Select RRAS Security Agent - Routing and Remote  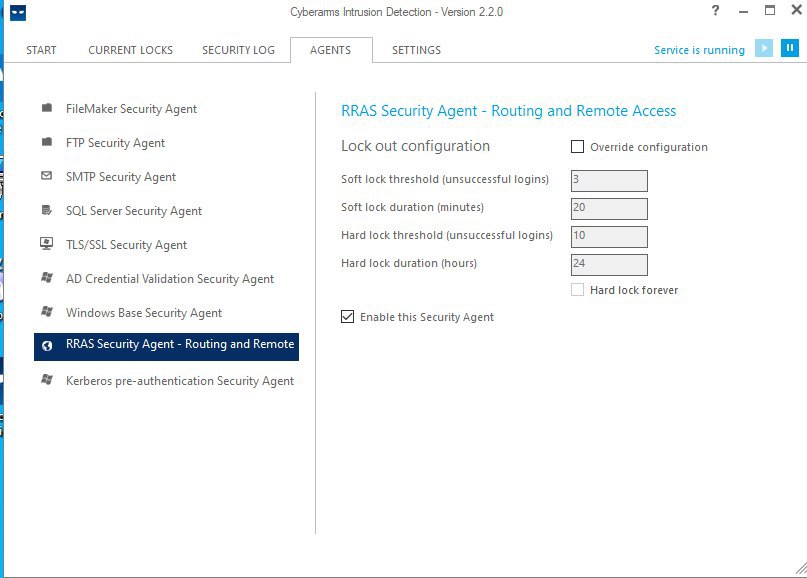tap(166, 346)
